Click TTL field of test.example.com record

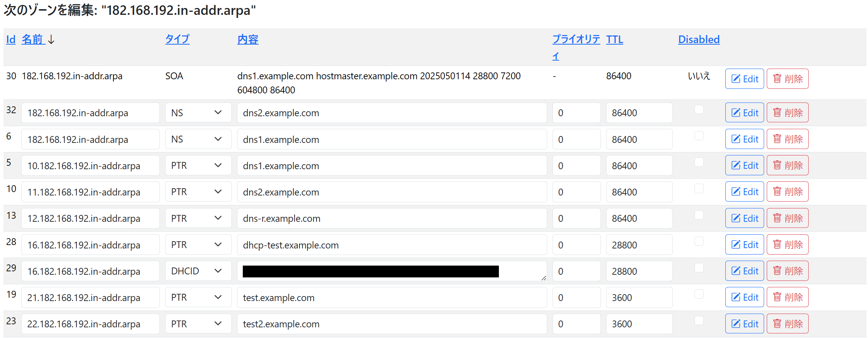(639, 297)
